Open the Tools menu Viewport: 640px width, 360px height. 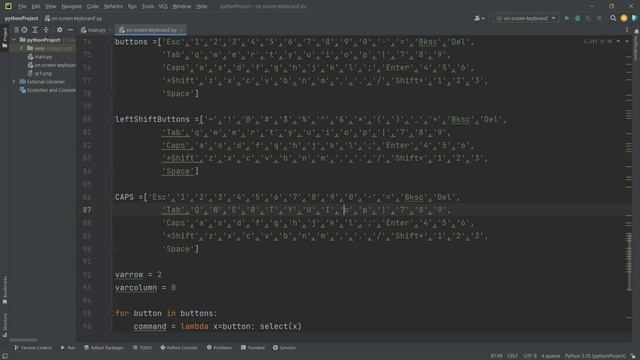[148, 6]
